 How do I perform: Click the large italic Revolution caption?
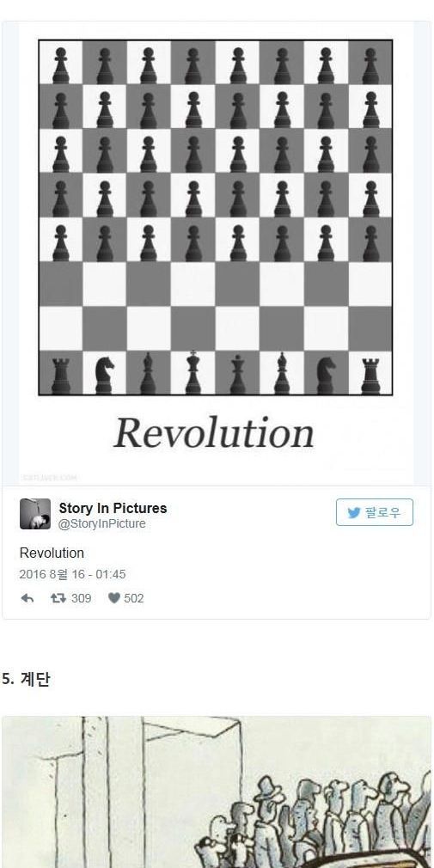tap(214, 433)
